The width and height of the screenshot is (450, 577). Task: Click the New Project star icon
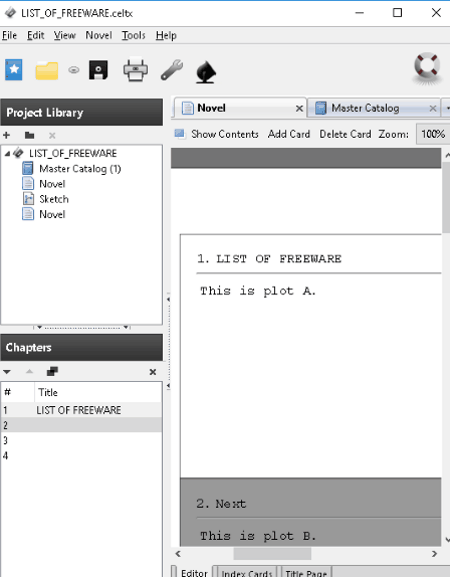click(x=14, y=70)
